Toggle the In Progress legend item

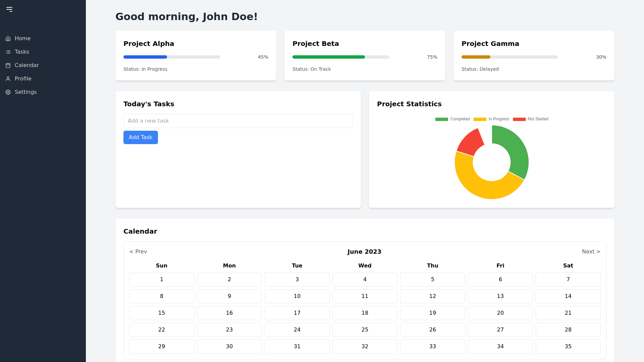pyautogui.click(x=491, y=119)
